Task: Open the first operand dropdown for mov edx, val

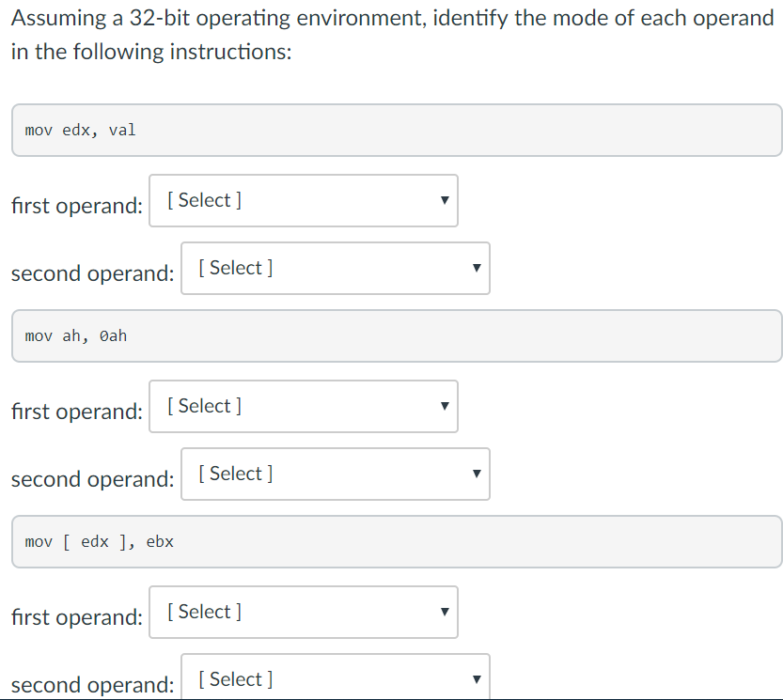Action: point(303,200)
